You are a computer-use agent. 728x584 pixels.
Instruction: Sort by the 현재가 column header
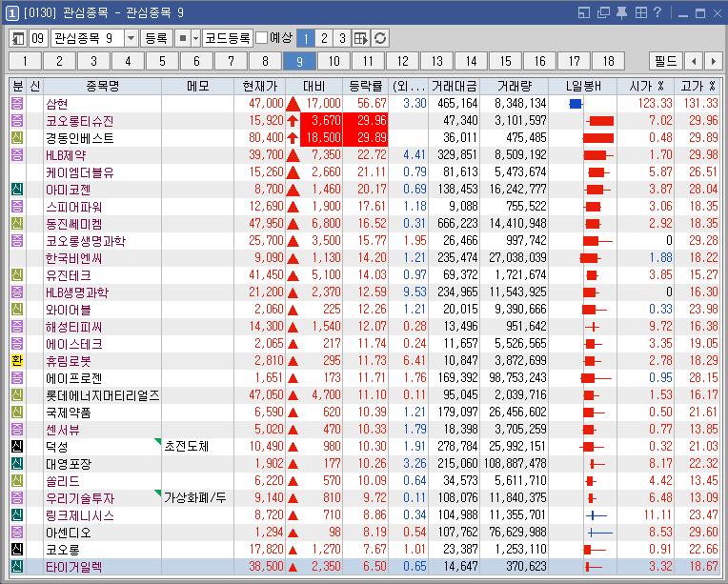pos(259,86)
